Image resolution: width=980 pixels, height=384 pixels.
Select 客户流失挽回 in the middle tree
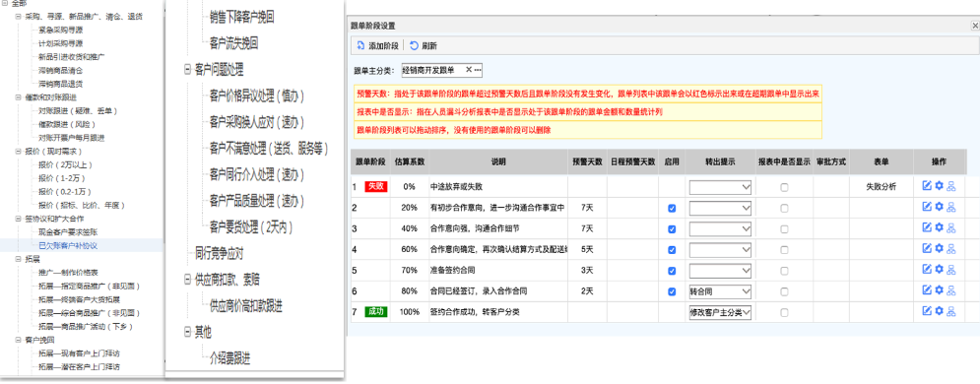[233, 43]
